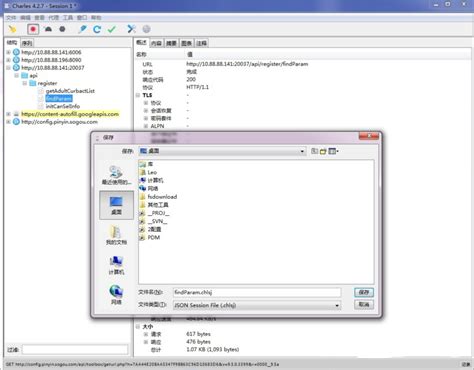Click the green validate checkmark icon
This screenshot has width=474, height=370.
[x=112, y=29]
